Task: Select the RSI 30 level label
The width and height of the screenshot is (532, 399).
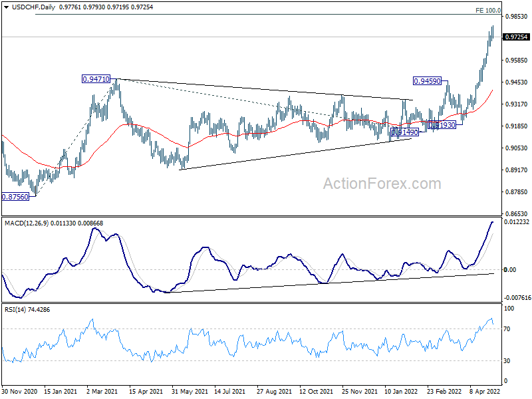Action: (x=507, y=360)
